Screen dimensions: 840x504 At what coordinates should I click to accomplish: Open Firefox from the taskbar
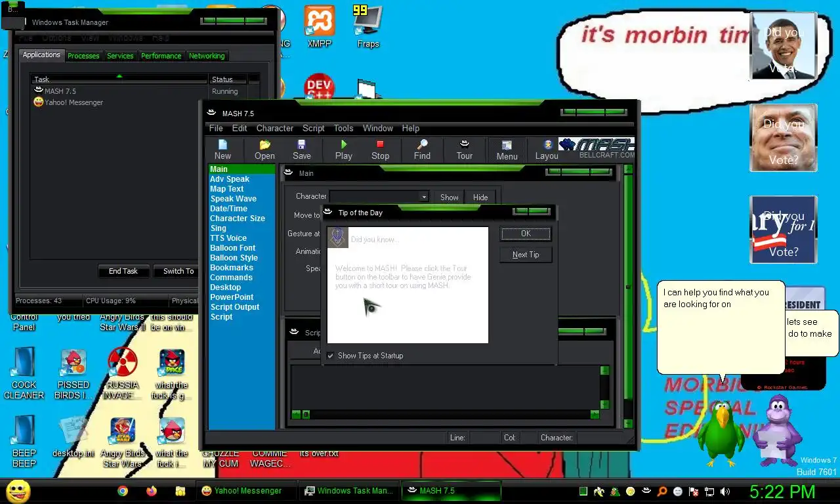click(x=152, y=491)
